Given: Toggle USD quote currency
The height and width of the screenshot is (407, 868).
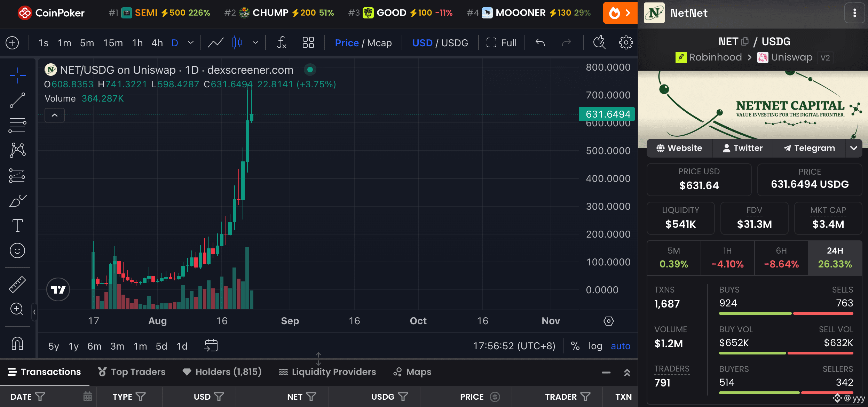Looking at the screenshot, I should tap(422, 43).
